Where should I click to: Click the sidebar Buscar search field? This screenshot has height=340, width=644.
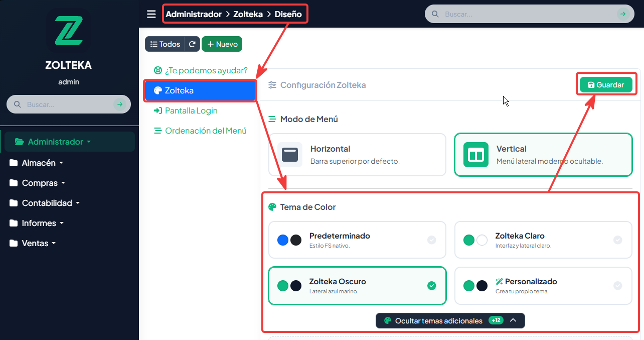[69, 104]
